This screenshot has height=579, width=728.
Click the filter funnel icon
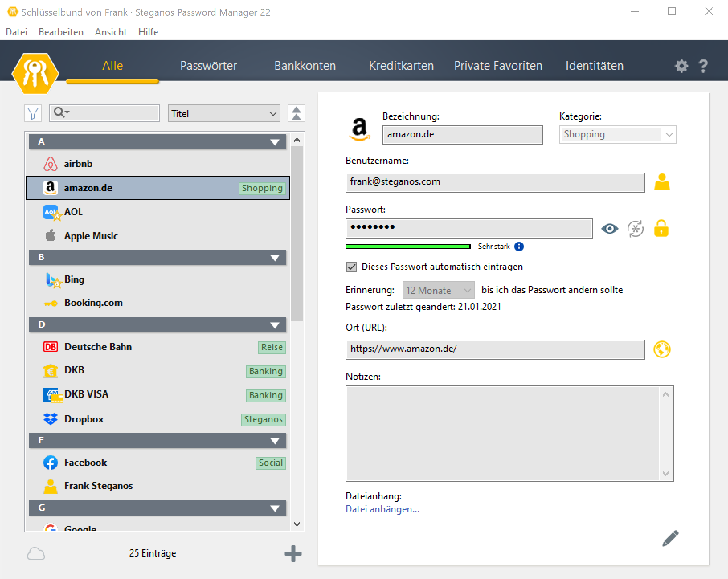point(33,114)
